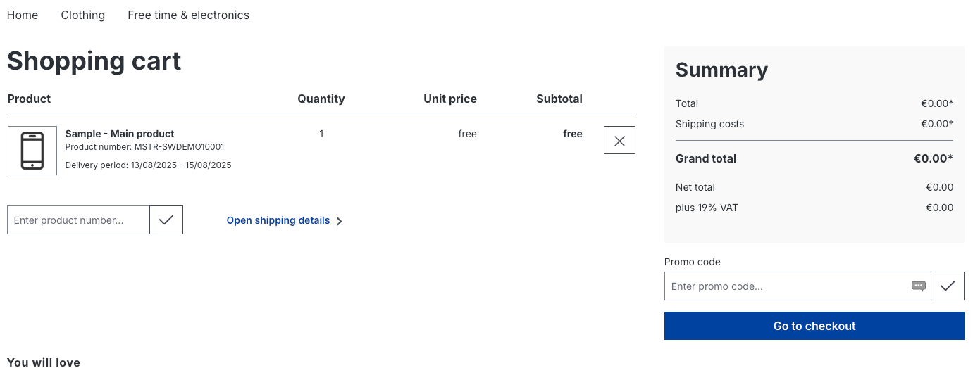
Task: Open the Clothing category
Action: [x=83, y=15]
